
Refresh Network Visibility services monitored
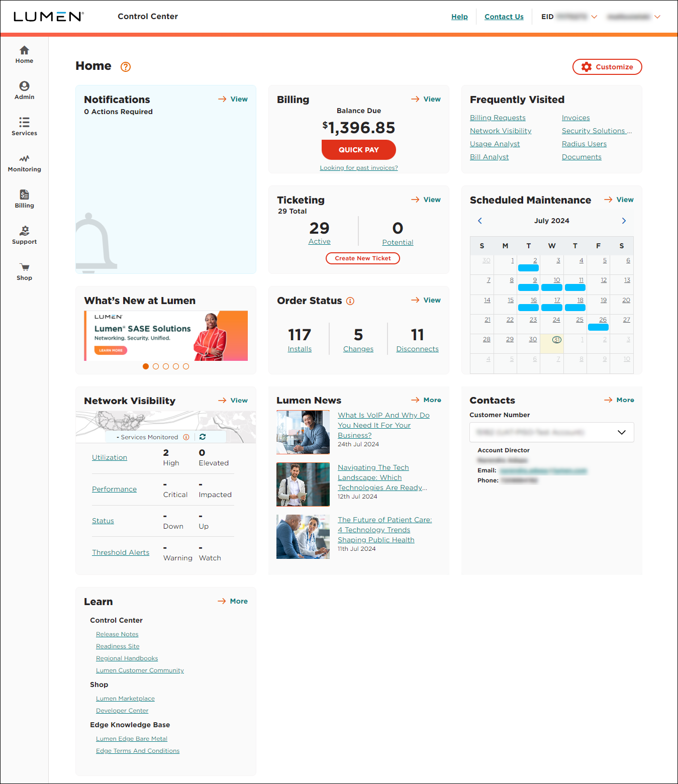point(203,437)
